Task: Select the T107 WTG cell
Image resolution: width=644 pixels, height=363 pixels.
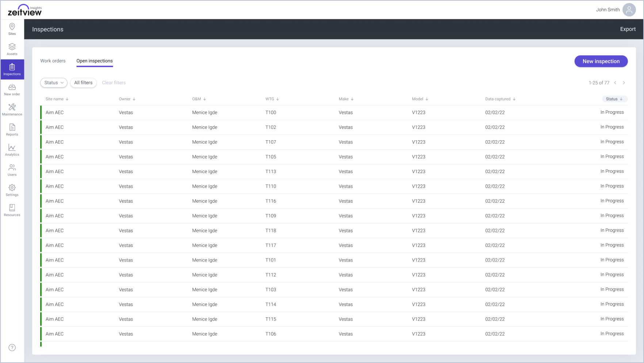Action: 271,142
